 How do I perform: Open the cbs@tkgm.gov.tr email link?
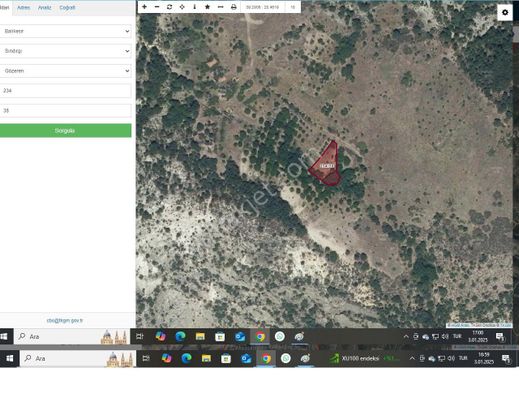[x=65, y=320]
